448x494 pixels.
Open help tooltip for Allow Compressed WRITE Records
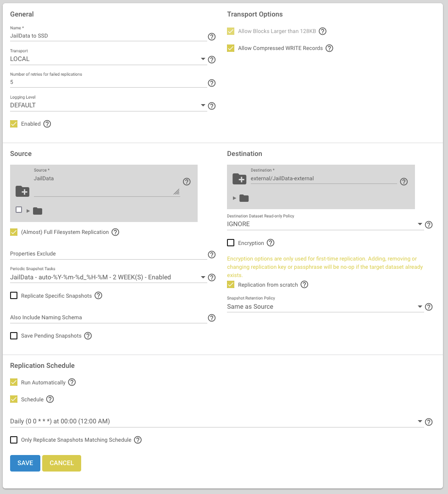[x=329, y=48]
